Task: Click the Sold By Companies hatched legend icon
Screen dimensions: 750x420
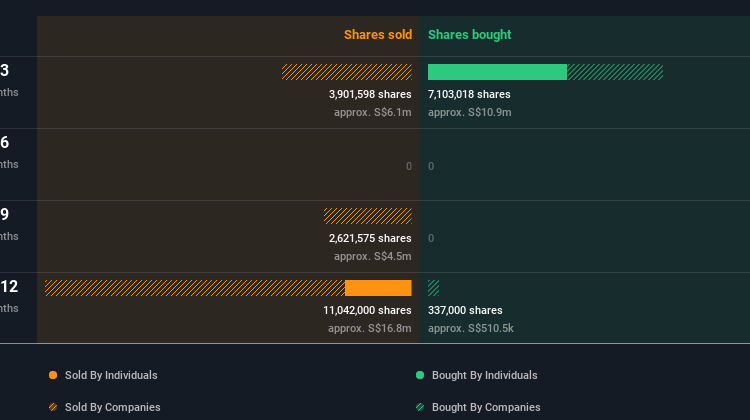Action: 53,407
